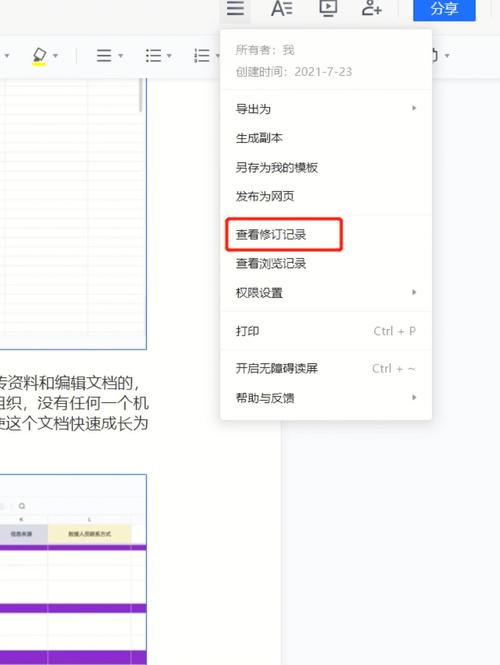Expand the highlighter color dropdown arrow
The width and height of the screenshot is (500, 665).
55,56
